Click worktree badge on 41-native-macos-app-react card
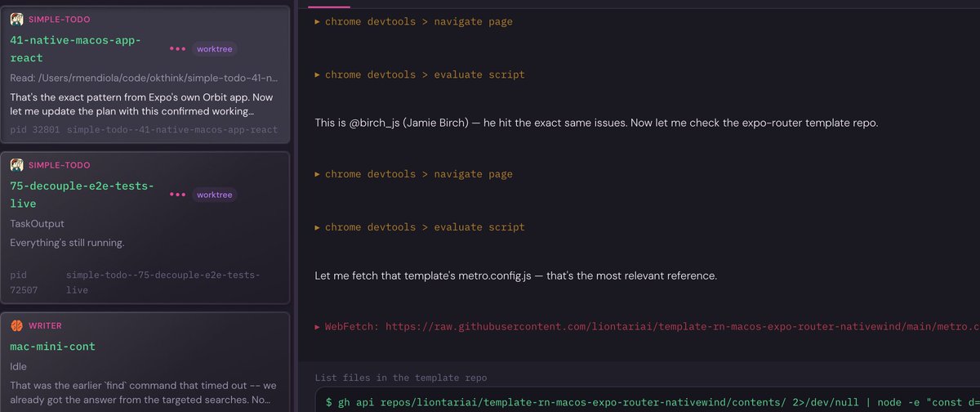Screen dimensions: 980x412 (x=214, y=49)
